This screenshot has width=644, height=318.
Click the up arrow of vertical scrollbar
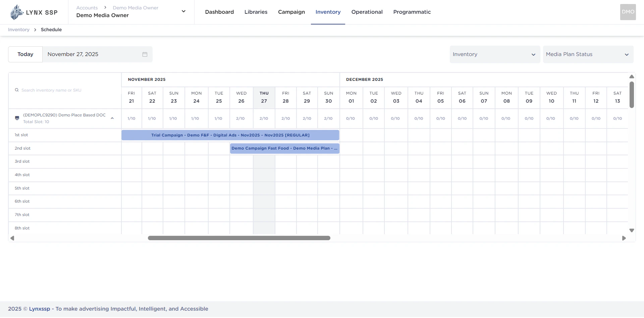[632, 76]
